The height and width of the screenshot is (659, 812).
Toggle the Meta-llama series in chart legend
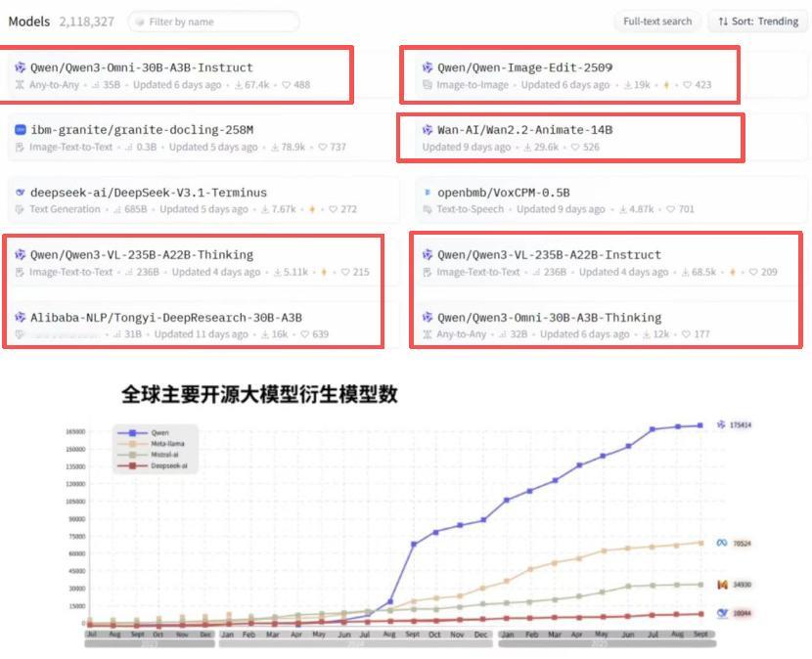151,444
